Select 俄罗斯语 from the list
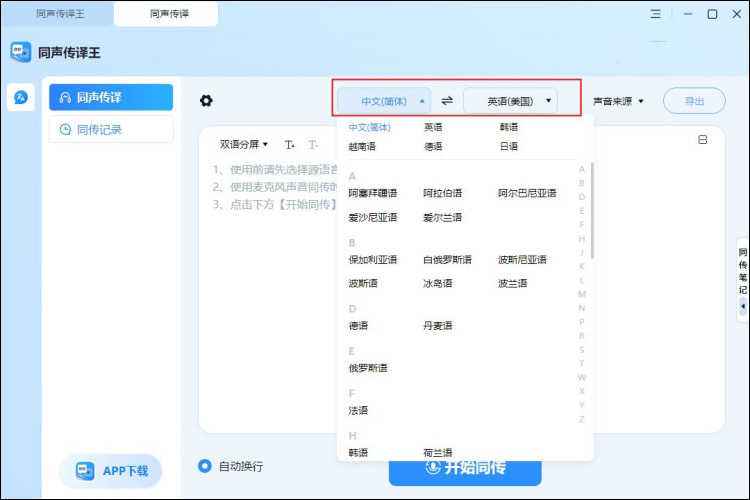Image resolution: width=750 pixels, height=500 pixels. coord(368,368)
